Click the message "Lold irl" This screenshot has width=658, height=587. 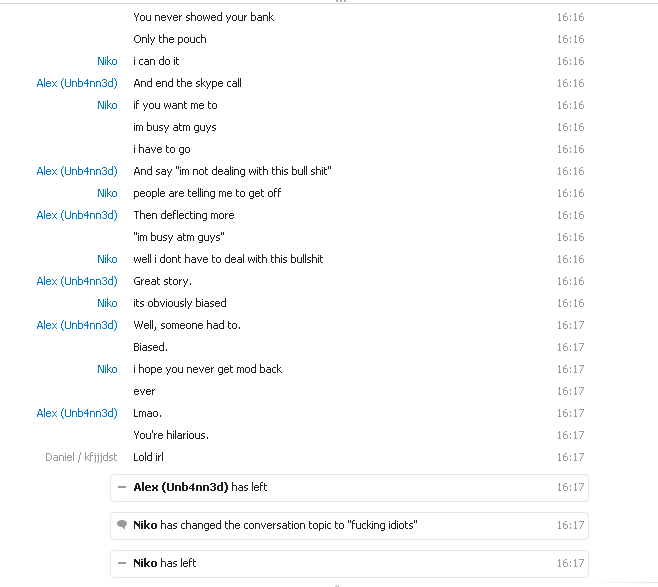148,457
